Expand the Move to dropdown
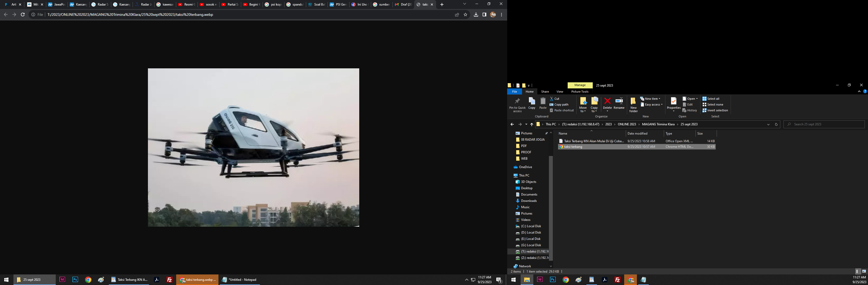 [583, 109]
